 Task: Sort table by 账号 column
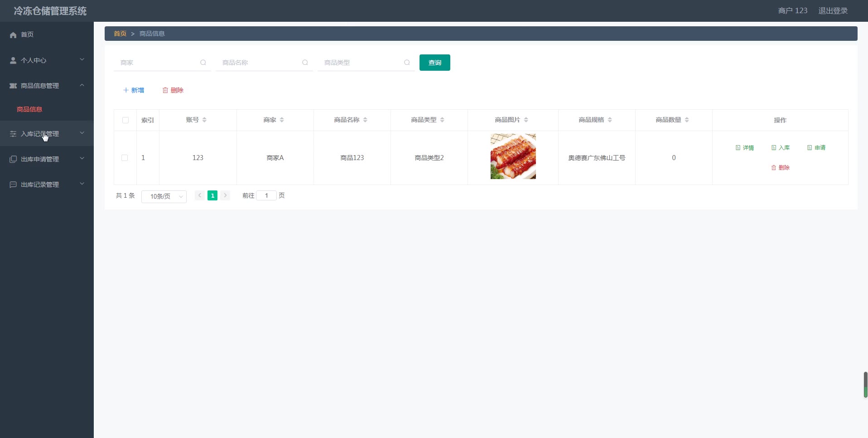204,120
